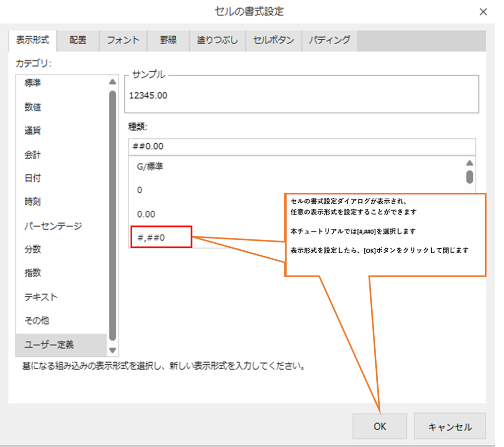Open the フォント tab
The height and width of the screenshot is (447, 504).
point(123,41)
